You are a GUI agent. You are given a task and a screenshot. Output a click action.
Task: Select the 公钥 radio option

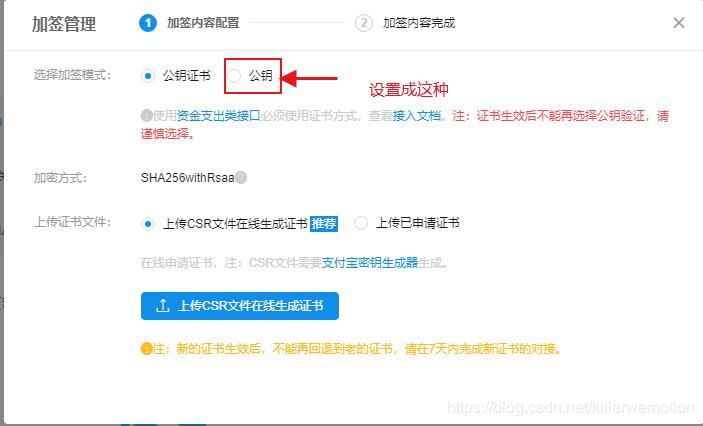pos(234,76)
